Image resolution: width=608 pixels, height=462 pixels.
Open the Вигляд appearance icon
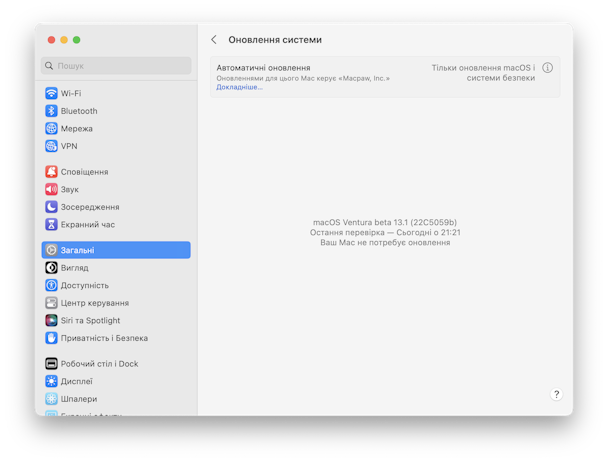(51, 268)
